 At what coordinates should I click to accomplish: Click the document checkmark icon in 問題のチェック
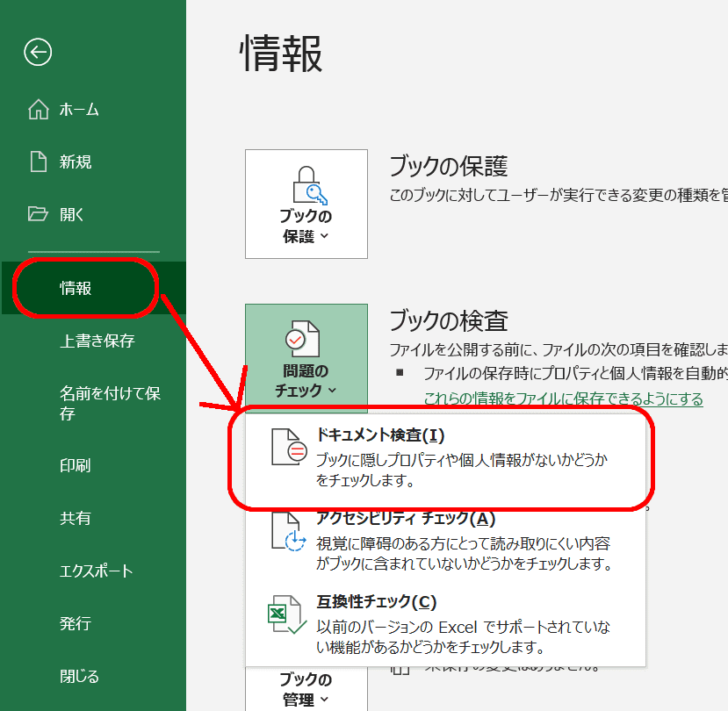coord(303,338)
